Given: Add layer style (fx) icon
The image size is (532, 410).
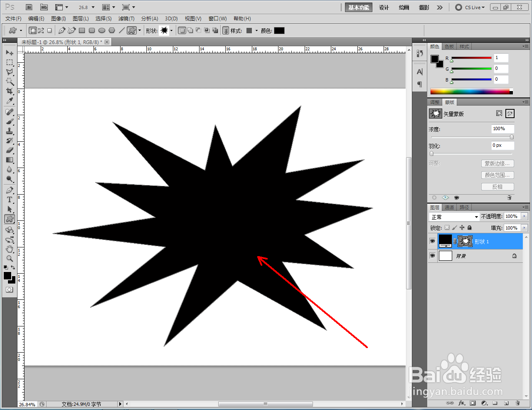Looking at the screenshot, I should [461, 403].
